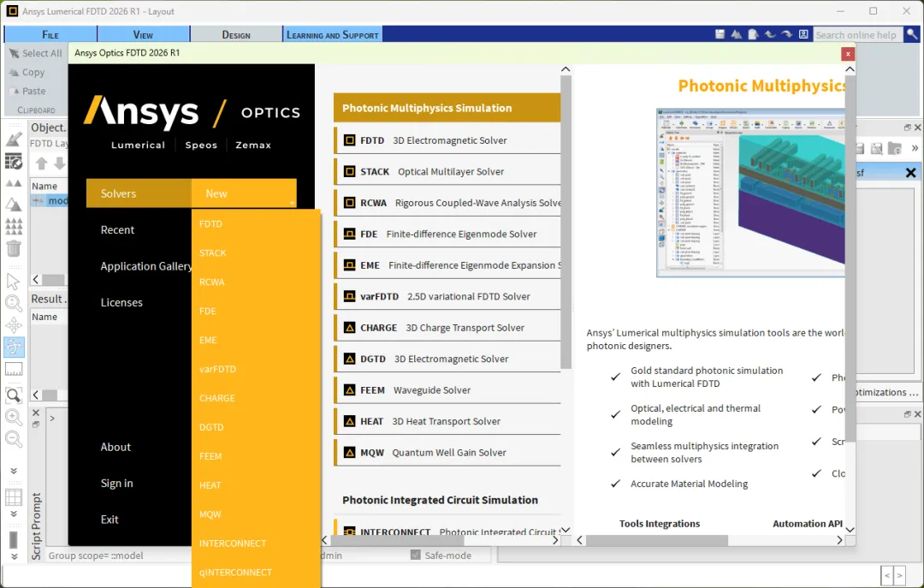This screenshot has height=588, width=924.
Task: Select the pan move tool in left toolbar
Action: 14,325
